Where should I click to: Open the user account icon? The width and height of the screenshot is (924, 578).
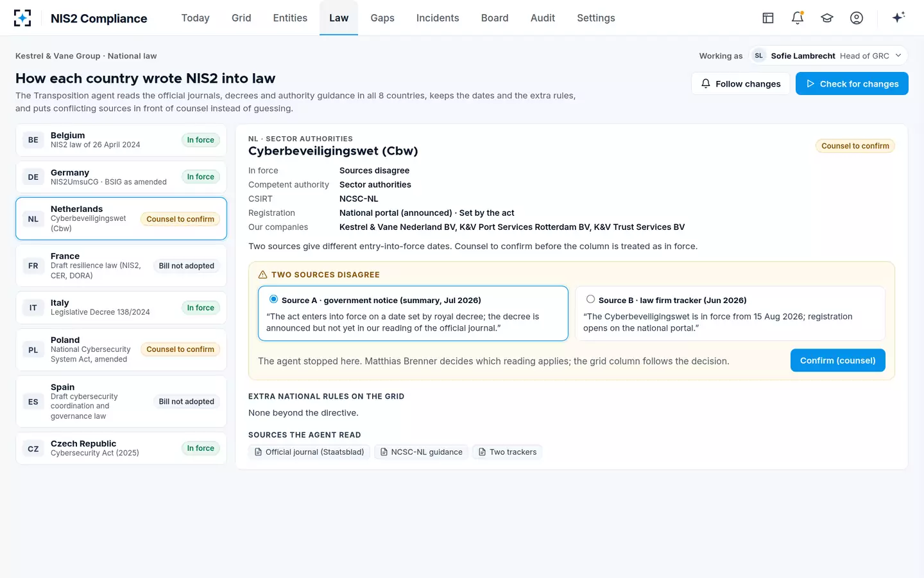click(x=857, y=18)
